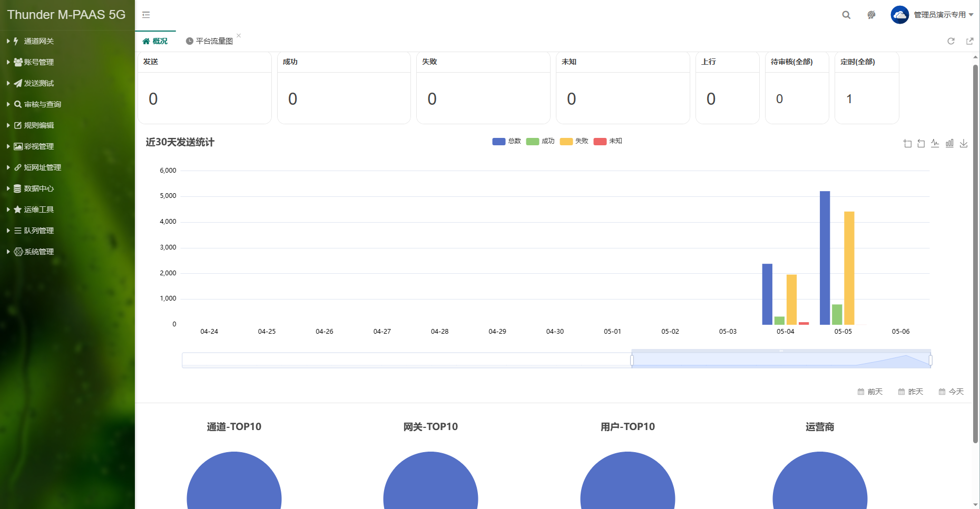Click the Thunder M-PAAS 5G logo title
The image size is (980, 509).
point(66,15)
